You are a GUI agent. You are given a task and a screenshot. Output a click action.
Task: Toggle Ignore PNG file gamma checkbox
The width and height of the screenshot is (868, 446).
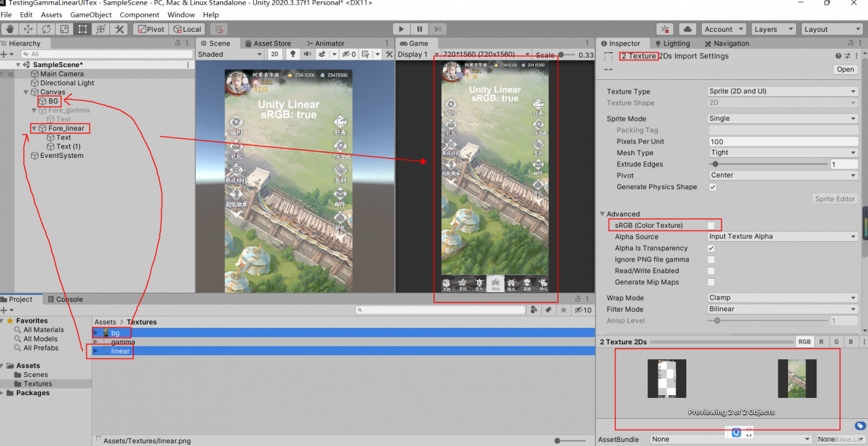pyautogui.click(x=711, y=260)
